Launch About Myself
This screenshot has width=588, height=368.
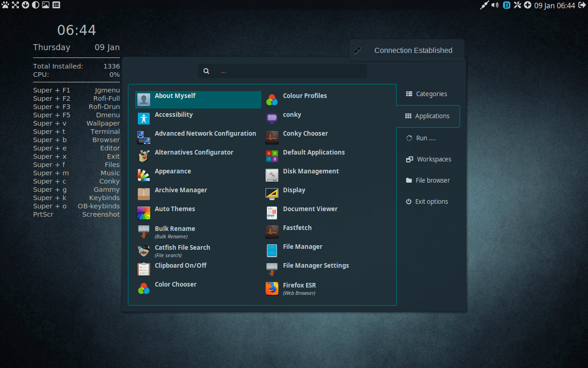pyautogui.click(x=198, y=100)
